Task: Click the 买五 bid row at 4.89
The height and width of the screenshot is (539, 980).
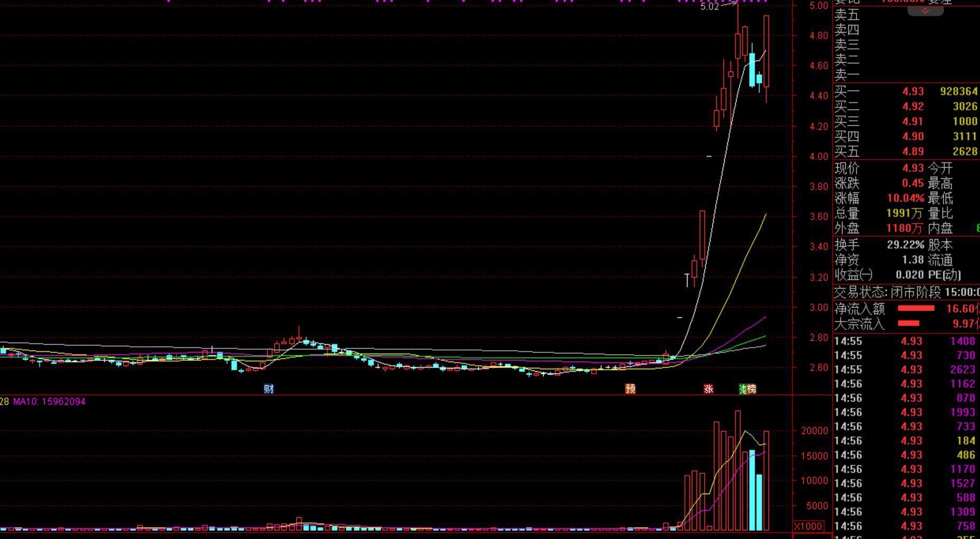Action: (x=906, y=152)
